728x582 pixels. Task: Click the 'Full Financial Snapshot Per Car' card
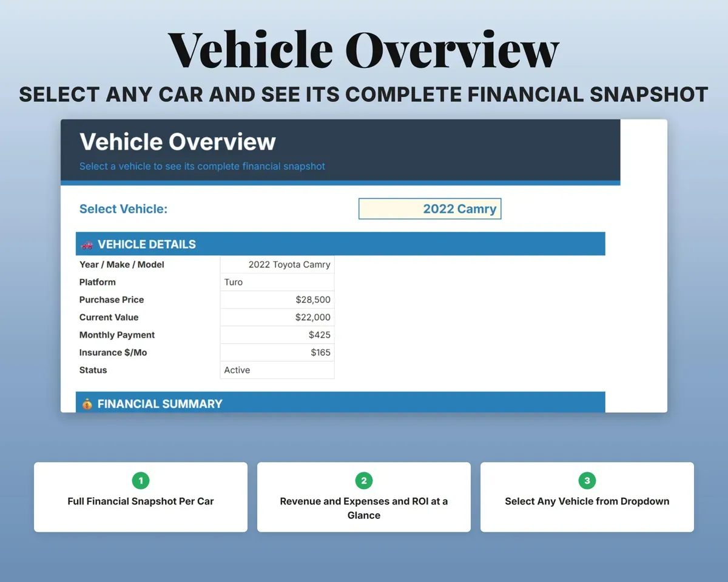click(141, 497)
